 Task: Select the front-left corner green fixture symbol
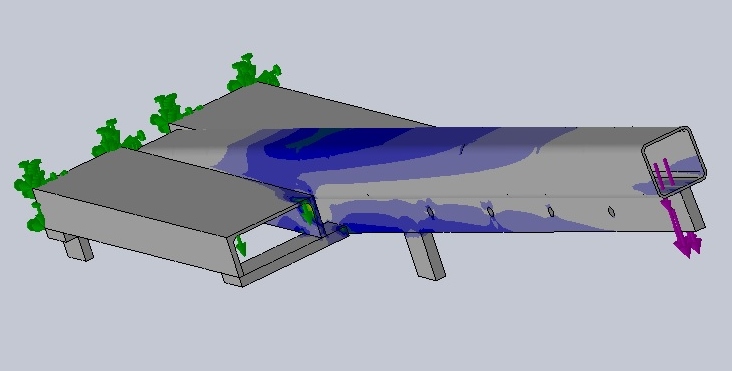click(x=35, y=178)
